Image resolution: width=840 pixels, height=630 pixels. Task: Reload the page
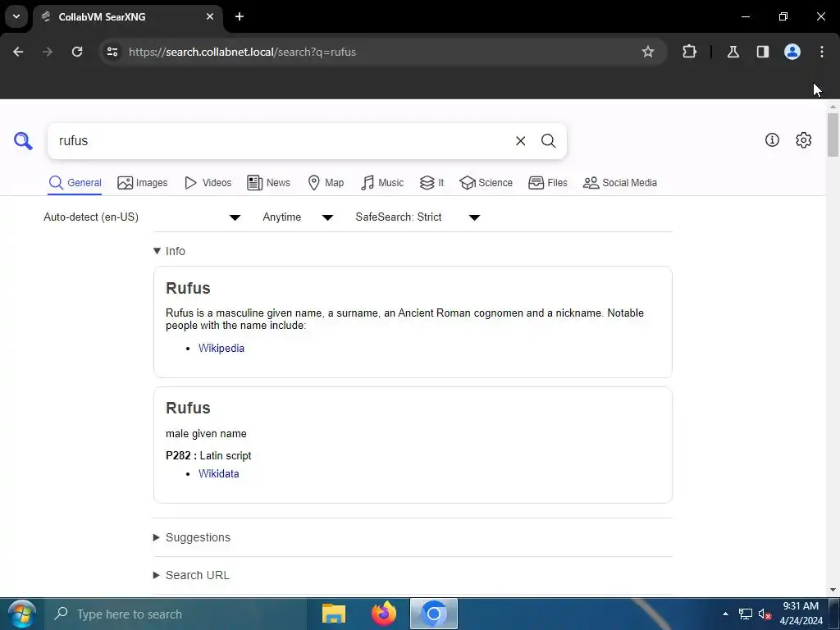pos(77,52)
